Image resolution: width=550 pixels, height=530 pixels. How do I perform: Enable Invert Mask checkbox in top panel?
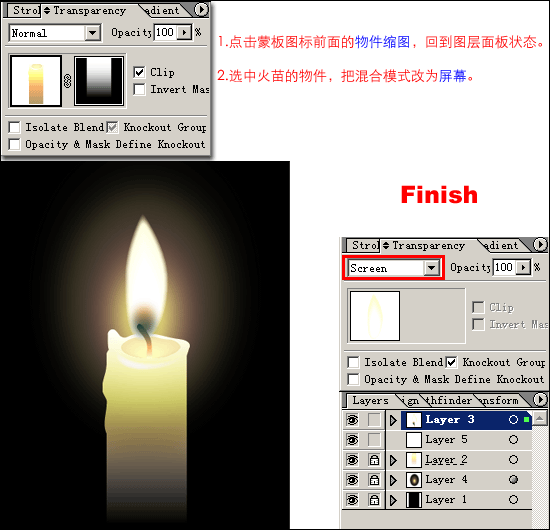point(139,89)
